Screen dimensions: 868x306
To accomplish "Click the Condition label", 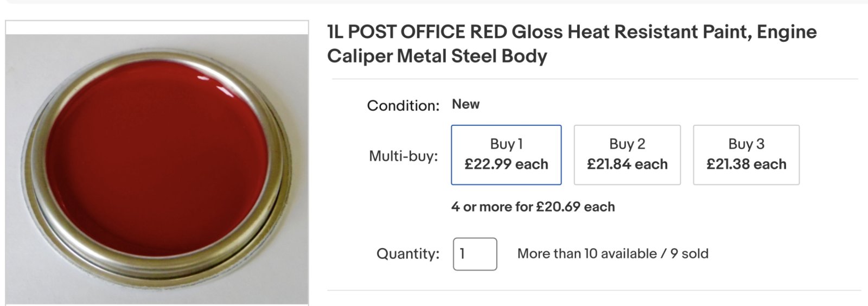I will (x=403, y=105).
